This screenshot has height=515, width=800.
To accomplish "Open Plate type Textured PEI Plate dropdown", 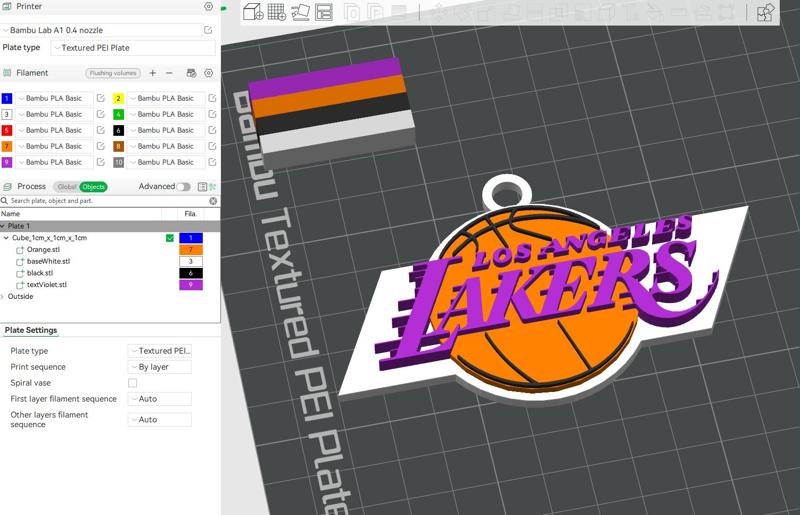I will tap(133, 48).
